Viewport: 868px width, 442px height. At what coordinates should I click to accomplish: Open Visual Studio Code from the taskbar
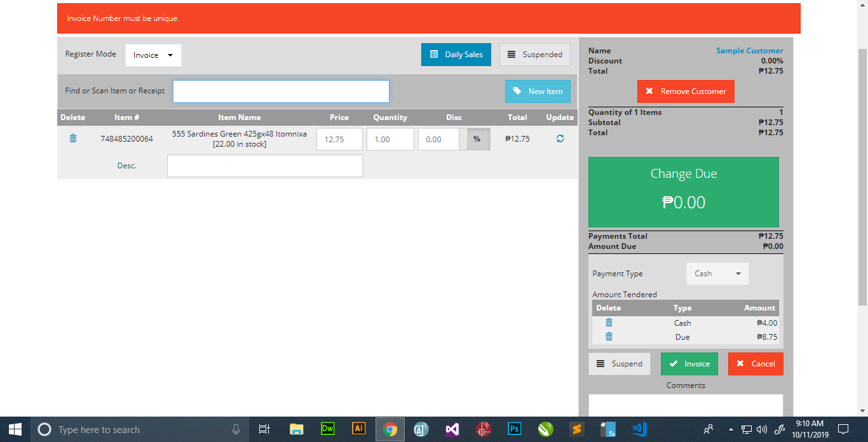click(639, 429)
